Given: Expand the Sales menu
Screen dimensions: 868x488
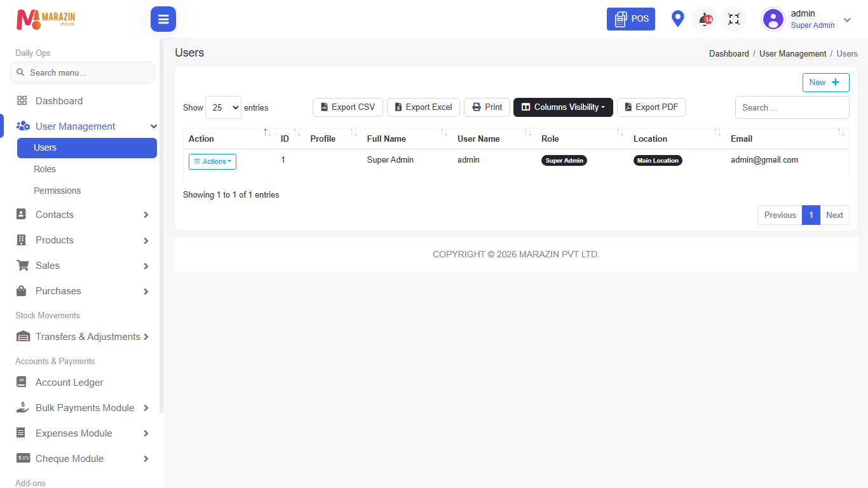Looking at the screenshot, I should [82, 266].
